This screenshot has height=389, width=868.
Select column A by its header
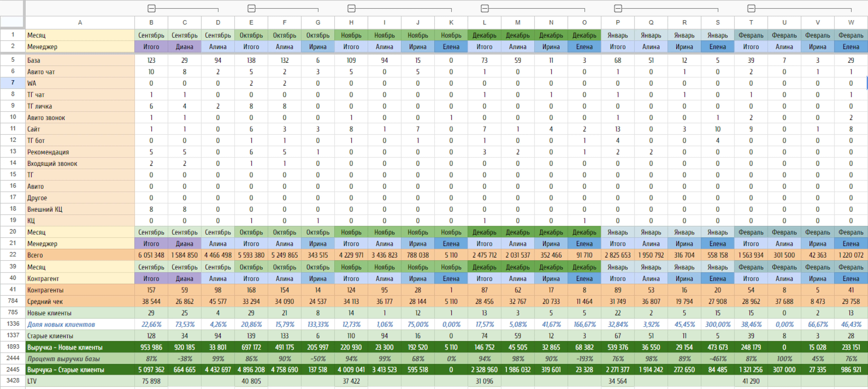[x=80, y=23]
